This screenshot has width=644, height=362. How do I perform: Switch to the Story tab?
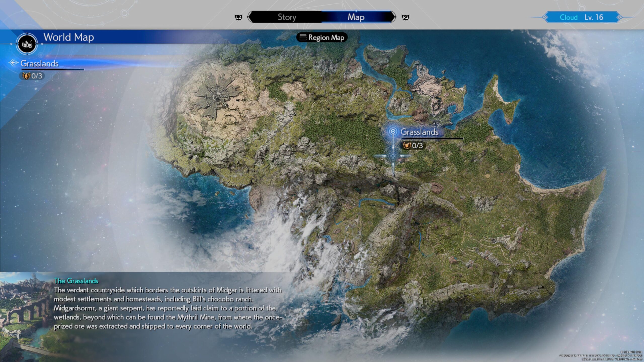287,17
